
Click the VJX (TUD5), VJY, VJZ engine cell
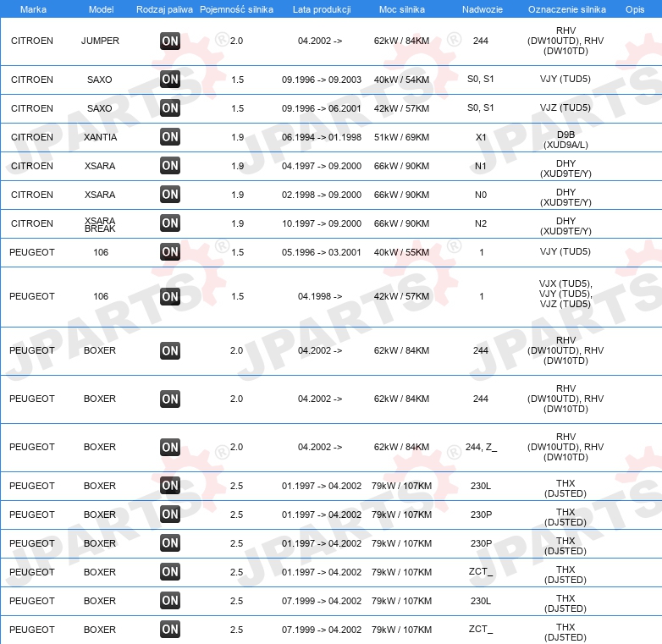pyautogui.click(x=565, y=294)
